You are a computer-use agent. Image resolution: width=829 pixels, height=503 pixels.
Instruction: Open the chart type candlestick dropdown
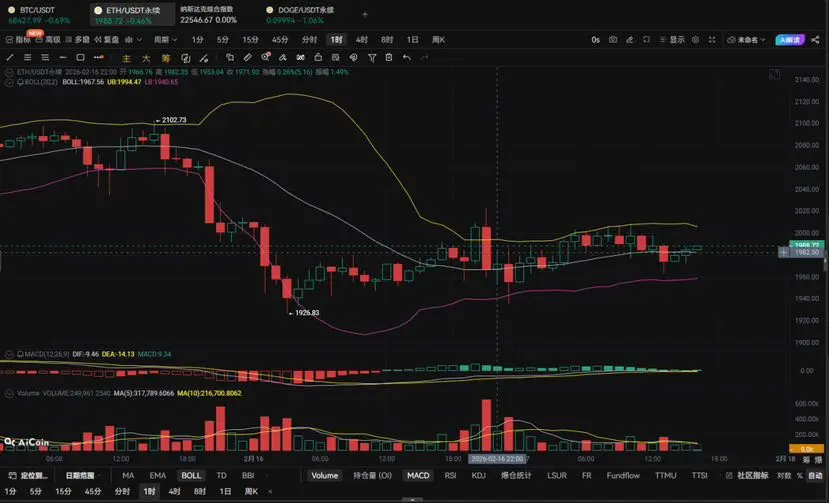click(133, 40)
